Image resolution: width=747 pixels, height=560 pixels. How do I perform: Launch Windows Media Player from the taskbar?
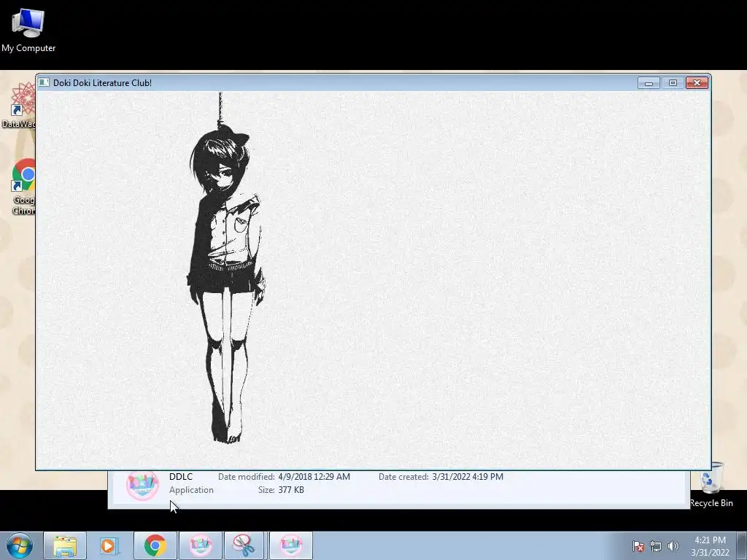click(109, 545)
